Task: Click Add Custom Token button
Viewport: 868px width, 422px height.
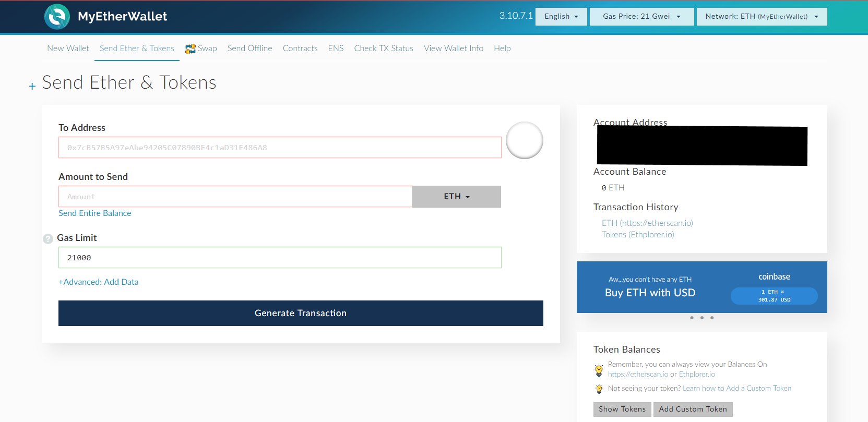Action: click(693, 409)
